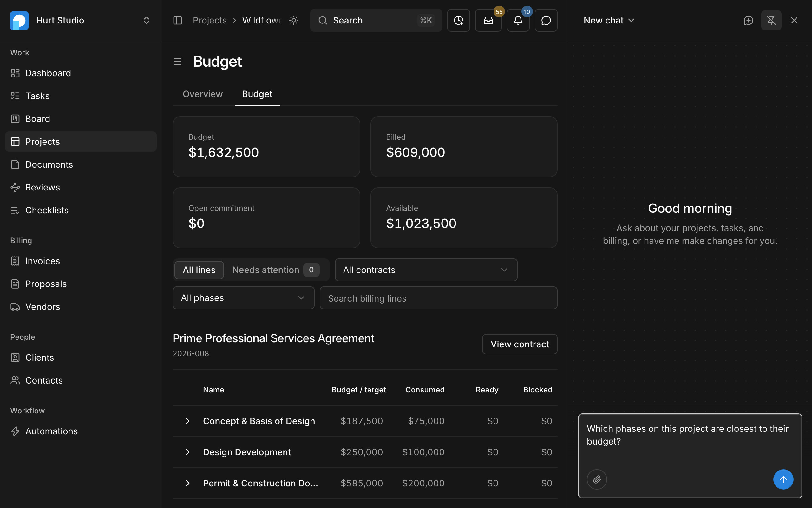
Task: Open the chat bubble icon in toolbar
Action: (x=546, y=21)
